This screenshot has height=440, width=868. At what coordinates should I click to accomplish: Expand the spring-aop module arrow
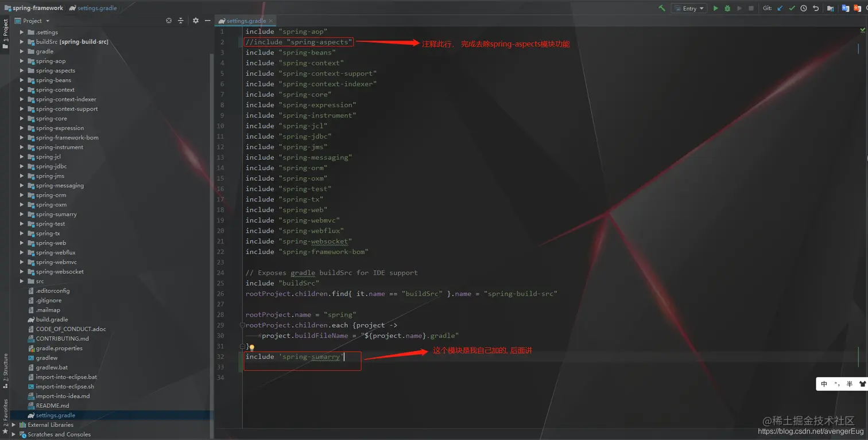(x=22, y=61)
